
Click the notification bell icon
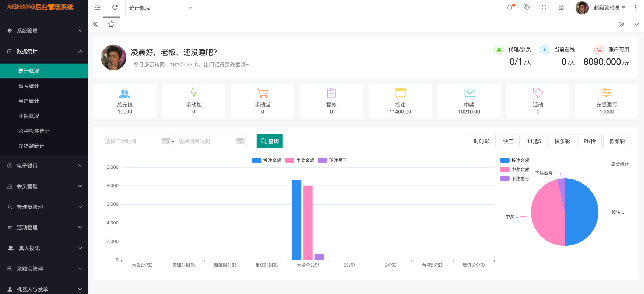(x=510, y=8)
